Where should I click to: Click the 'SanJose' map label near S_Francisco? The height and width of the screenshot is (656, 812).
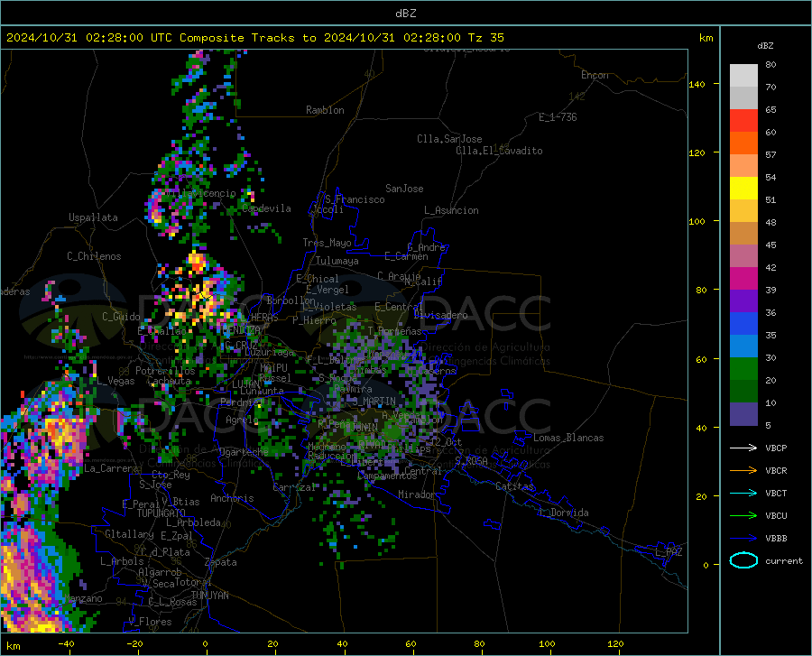click(x=404, y=189)
